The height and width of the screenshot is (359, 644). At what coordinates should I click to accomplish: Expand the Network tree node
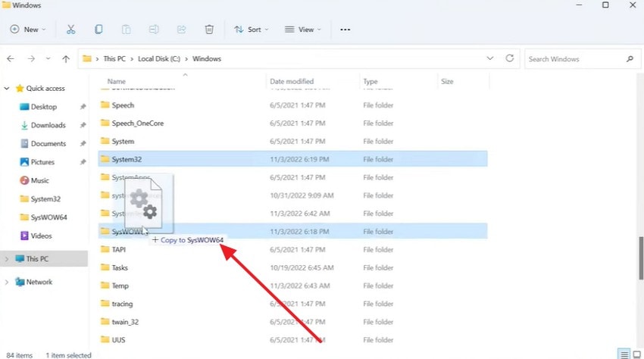click(x=7, y=282)
